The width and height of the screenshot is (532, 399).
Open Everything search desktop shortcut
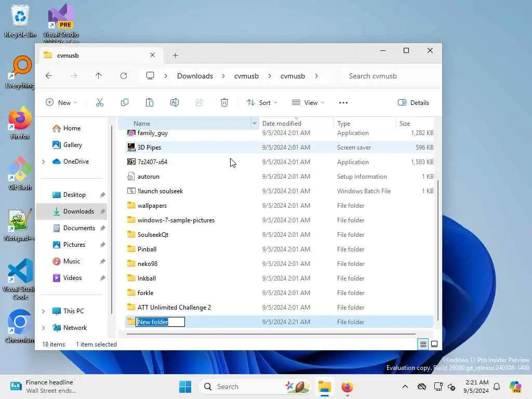coord(20,72)
